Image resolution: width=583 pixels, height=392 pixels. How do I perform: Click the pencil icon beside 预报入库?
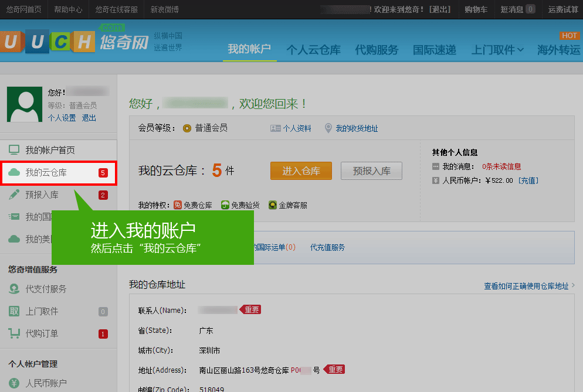[14, 195]
